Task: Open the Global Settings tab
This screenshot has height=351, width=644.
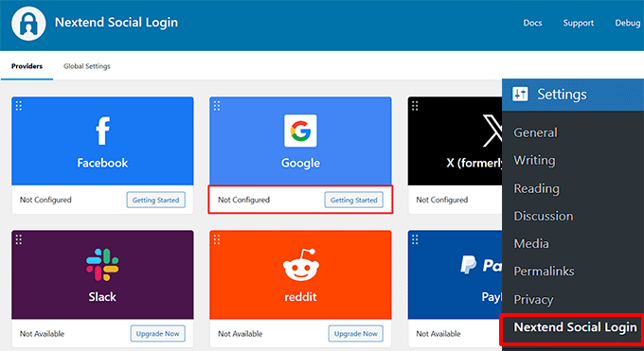Action: 87,66
